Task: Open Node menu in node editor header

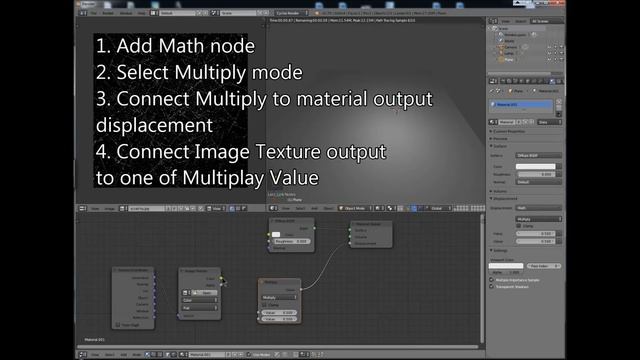Action: click(136, 355)
